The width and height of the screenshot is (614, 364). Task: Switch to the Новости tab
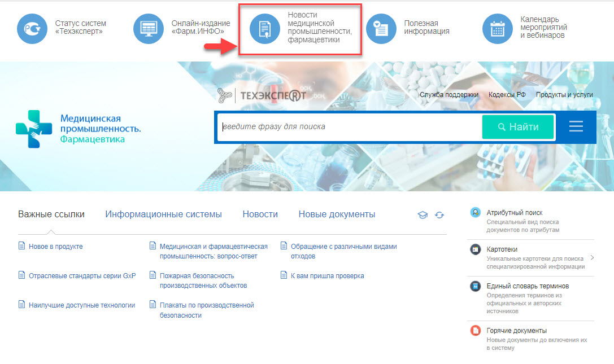(260, 214)
